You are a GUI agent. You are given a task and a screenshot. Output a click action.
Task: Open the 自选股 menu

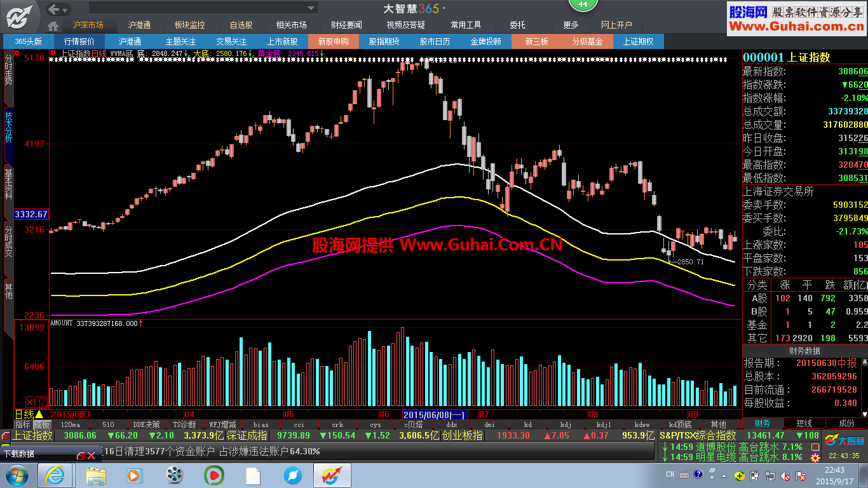point(241,25)
